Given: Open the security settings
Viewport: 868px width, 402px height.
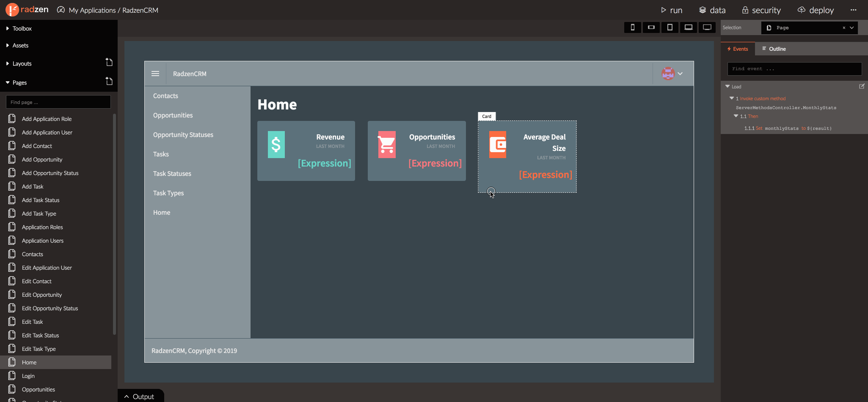Looking at the screenshot, I should click(x=761, y=10).
